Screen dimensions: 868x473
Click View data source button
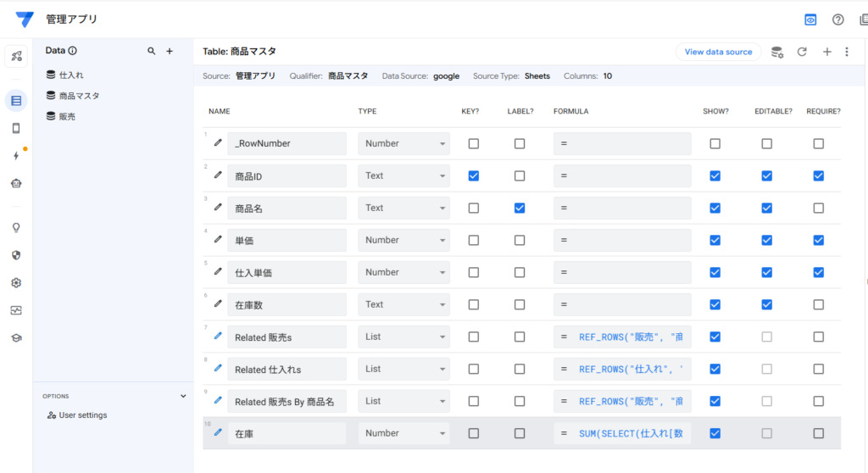[x=718, y=52]
